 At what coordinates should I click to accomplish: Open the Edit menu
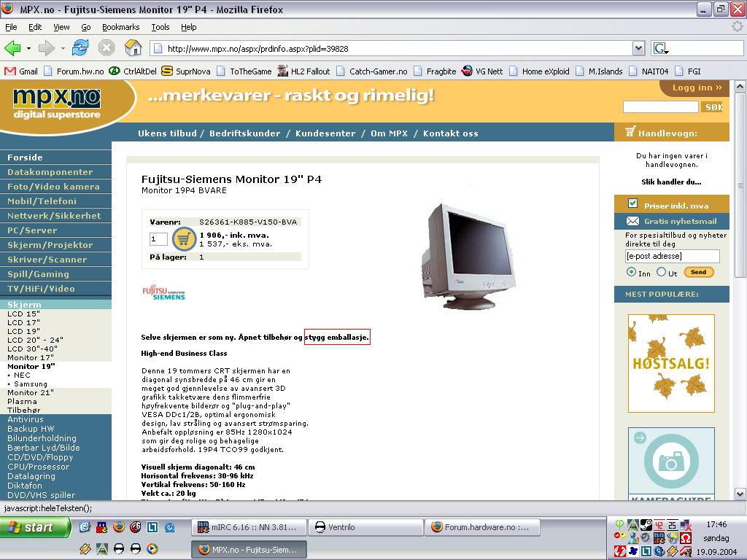[x=35, y=27]
